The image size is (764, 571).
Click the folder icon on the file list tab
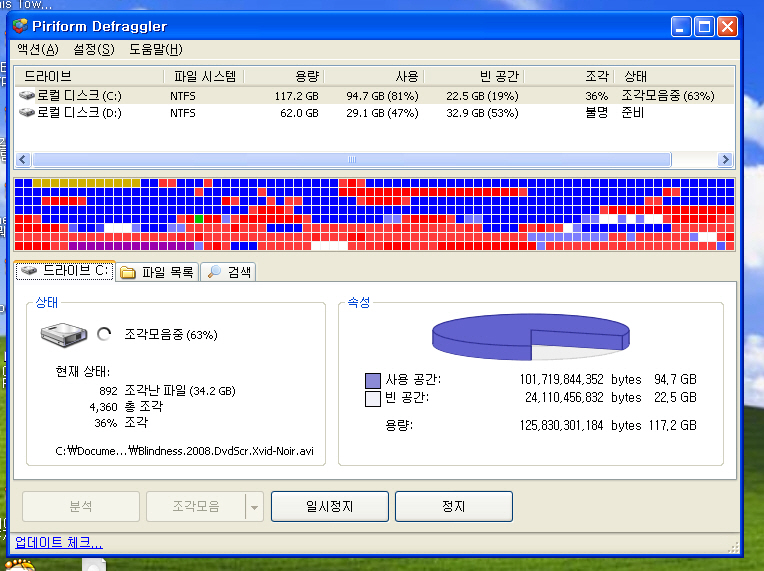(x=128, y=272)
